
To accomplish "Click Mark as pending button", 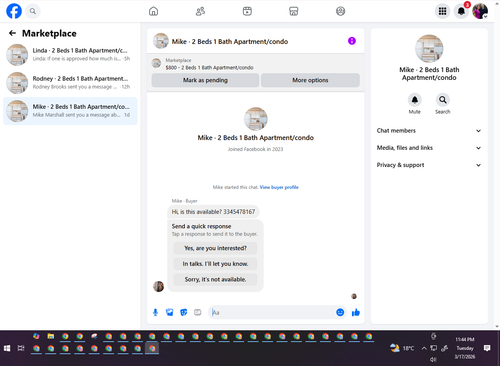I will pos(205,80).
